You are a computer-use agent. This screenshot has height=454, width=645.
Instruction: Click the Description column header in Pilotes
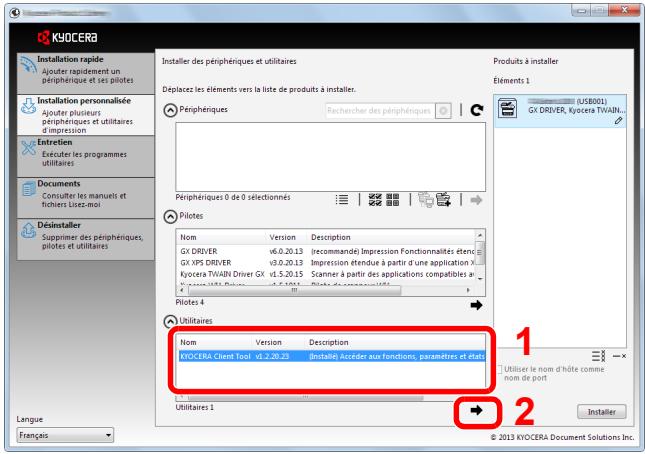click(x=391, y=237)
